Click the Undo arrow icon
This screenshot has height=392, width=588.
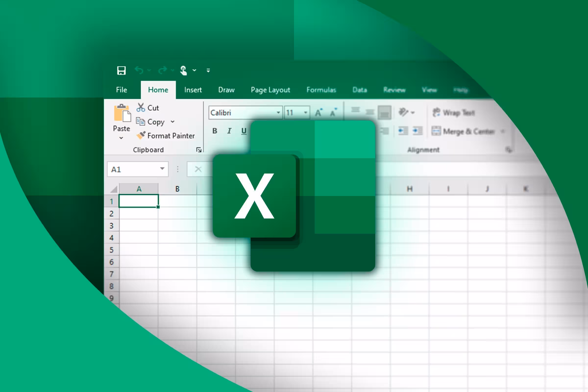pyautogui.click(x=139, y=71)
